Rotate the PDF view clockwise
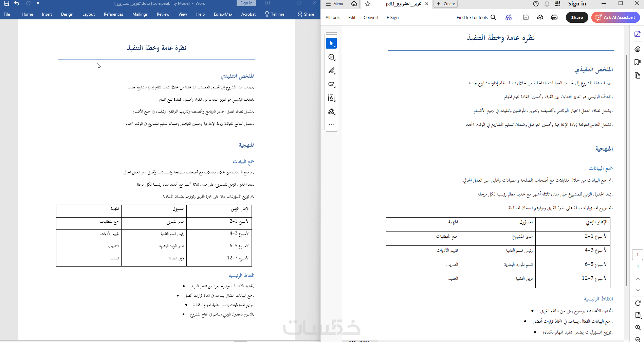This screenshot has height=342, width=644. 638,303
